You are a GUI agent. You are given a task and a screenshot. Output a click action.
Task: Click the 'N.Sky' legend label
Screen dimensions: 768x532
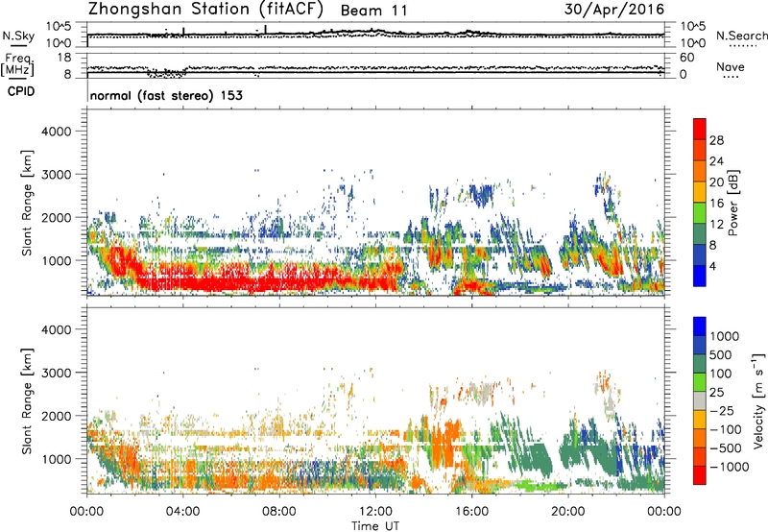coord(18,36)
